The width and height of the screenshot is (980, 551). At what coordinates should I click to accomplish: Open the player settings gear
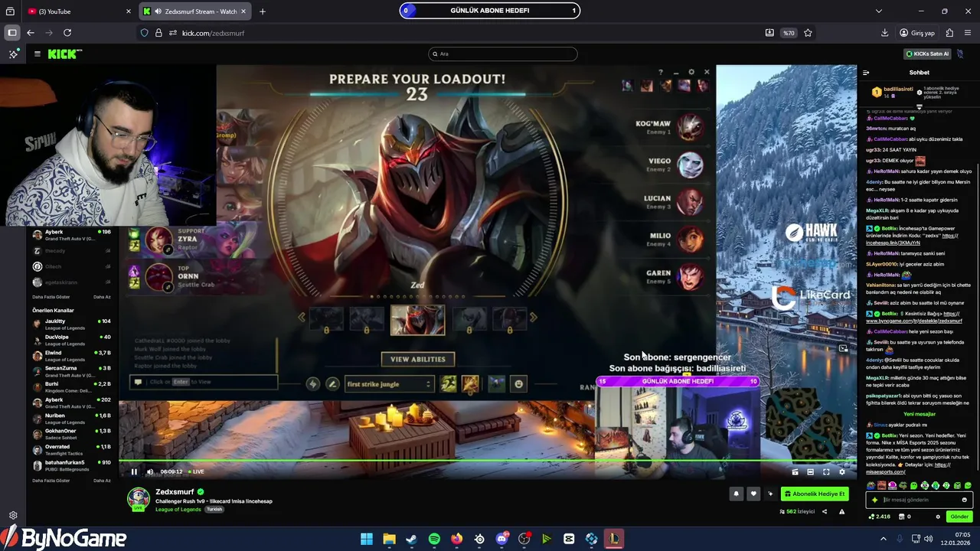842,471
